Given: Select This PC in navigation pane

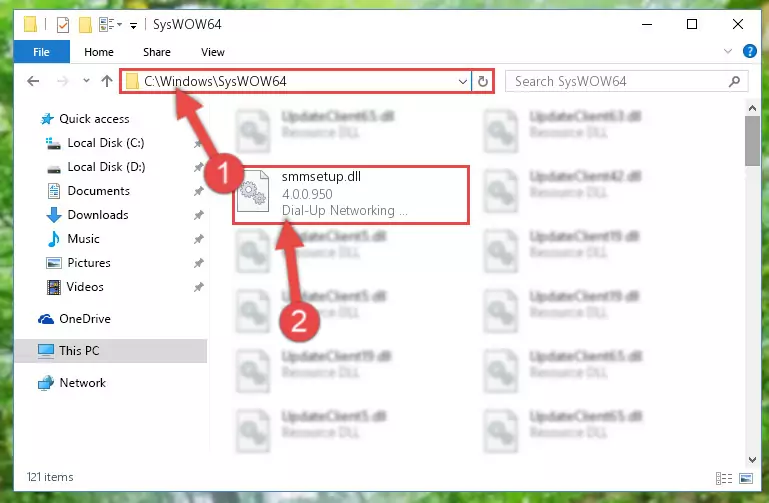Looking at the screenshot, I should [x=79, y=351].
